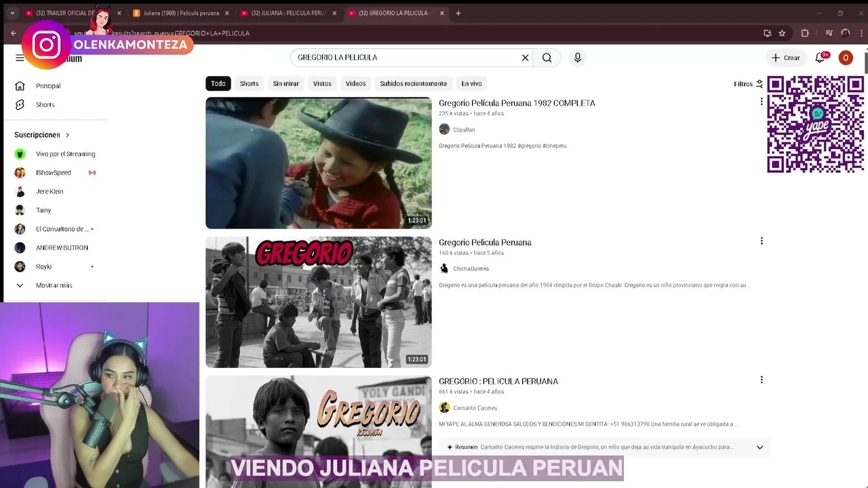Open options menu for GREGORIO : PELICULA PERUANA
868x488 pixels.
coord(762,380)
